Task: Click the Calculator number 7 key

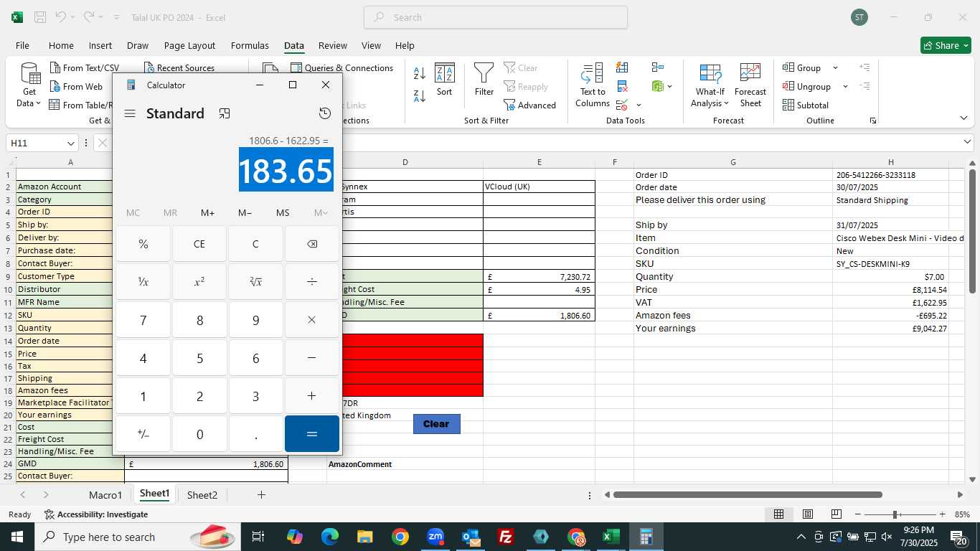Action: 143,320
